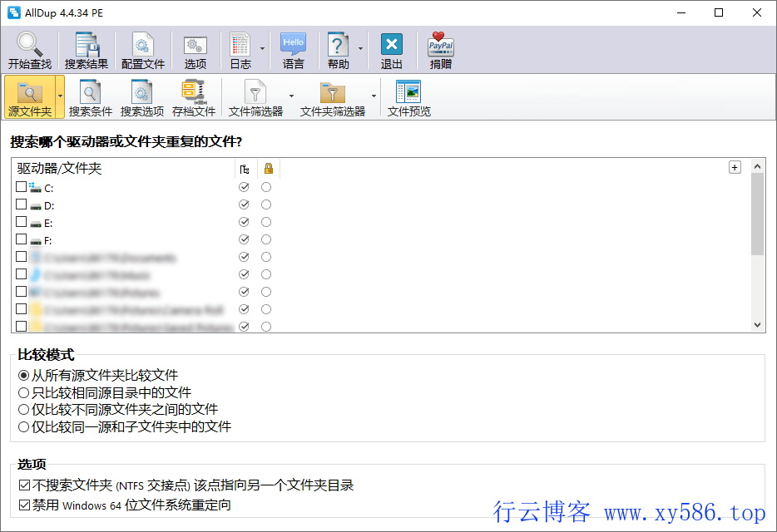Open the 配置文件 profiles icon
This screenshot has width=777, height=532.
click(x=143, y=50)
